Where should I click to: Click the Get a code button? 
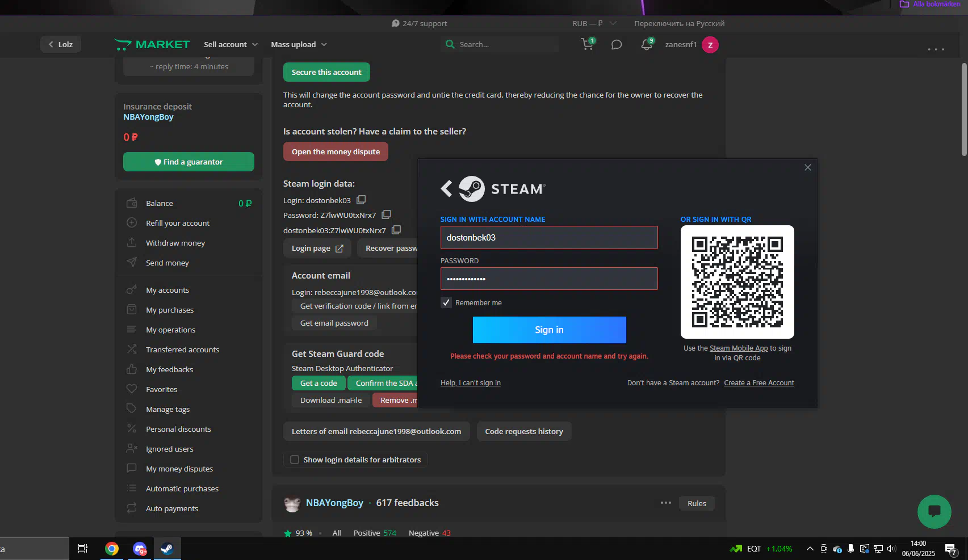click(319, 383)
